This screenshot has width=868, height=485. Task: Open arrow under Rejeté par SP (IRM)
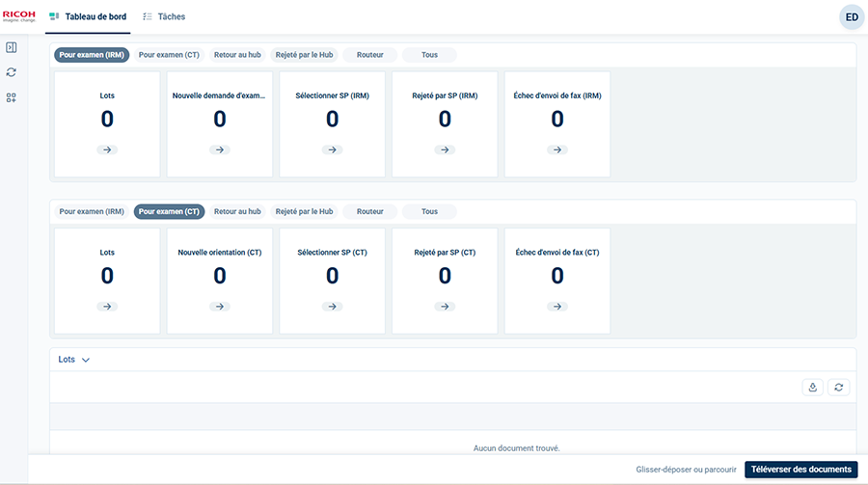445,149
